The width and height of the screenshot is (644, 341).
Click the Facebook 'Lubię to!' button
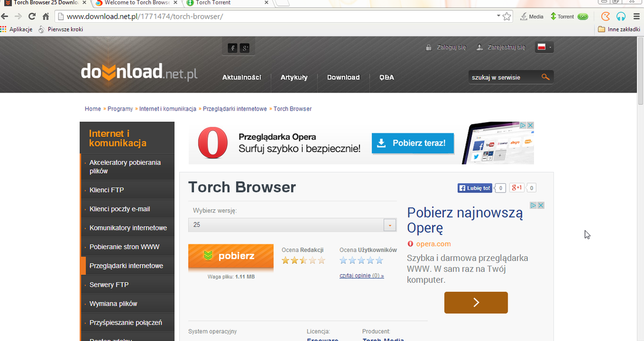coord(475,188)
